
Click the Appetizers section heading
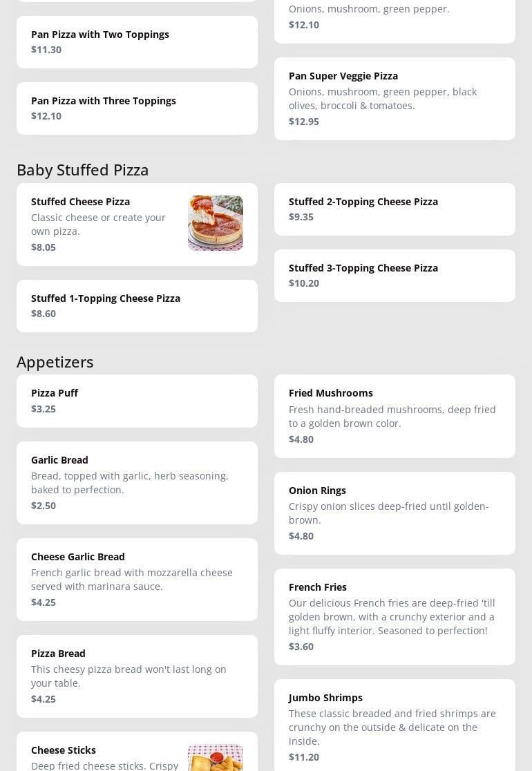[55, 363]
